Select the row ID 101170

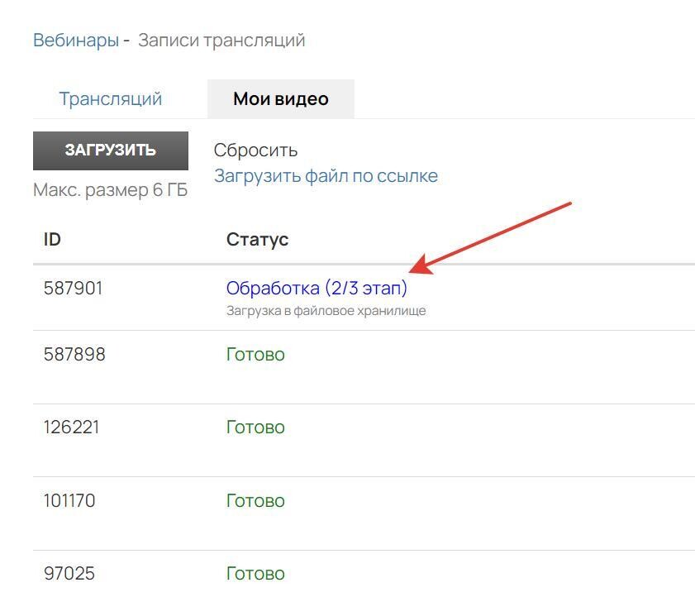[69, 501]
